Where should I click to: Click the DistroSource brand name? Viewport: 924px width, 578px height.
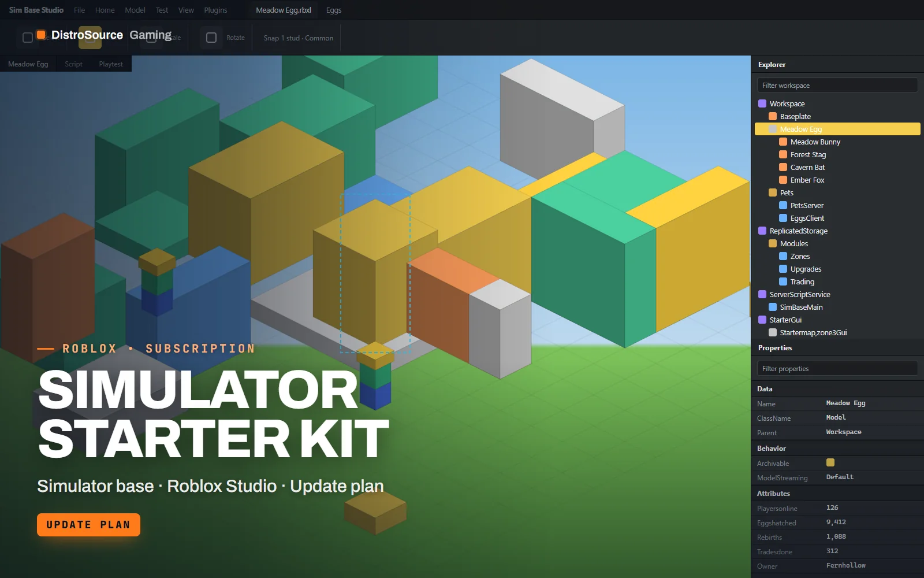pyautogui.click(x=87, y=35)
